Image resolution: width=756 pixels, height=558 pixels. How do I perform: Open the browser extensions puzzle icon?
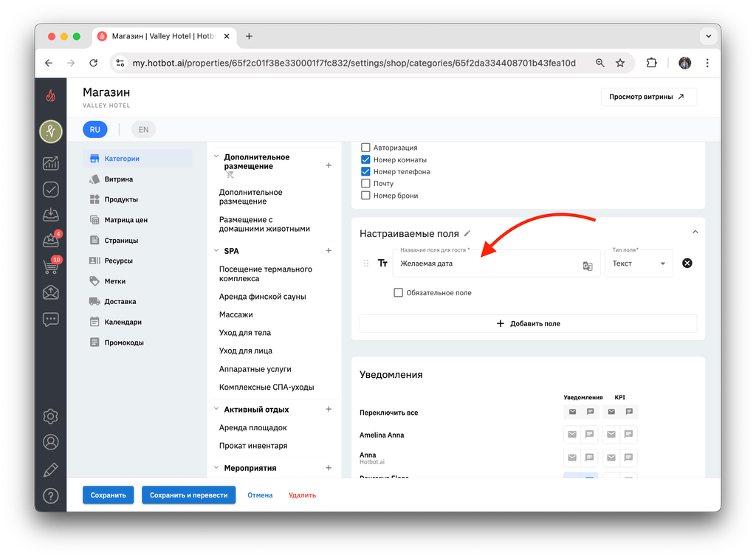click(651, 63)
